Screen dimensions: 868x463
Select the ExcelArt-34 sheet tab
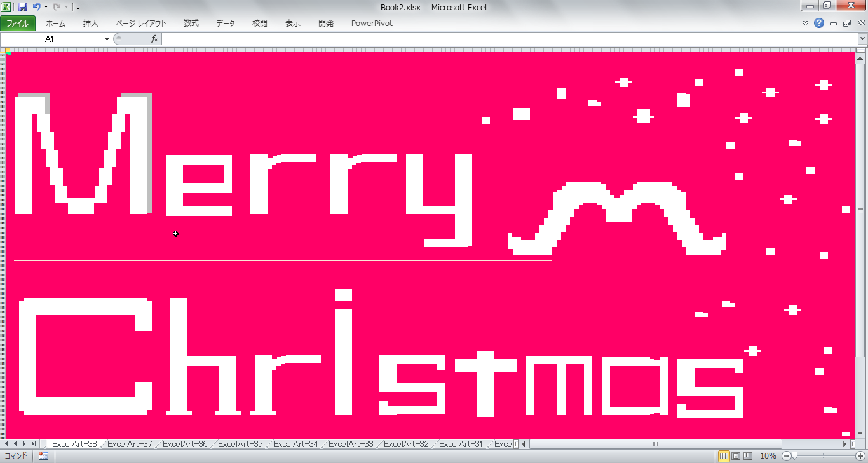click(x=295, y=444)
